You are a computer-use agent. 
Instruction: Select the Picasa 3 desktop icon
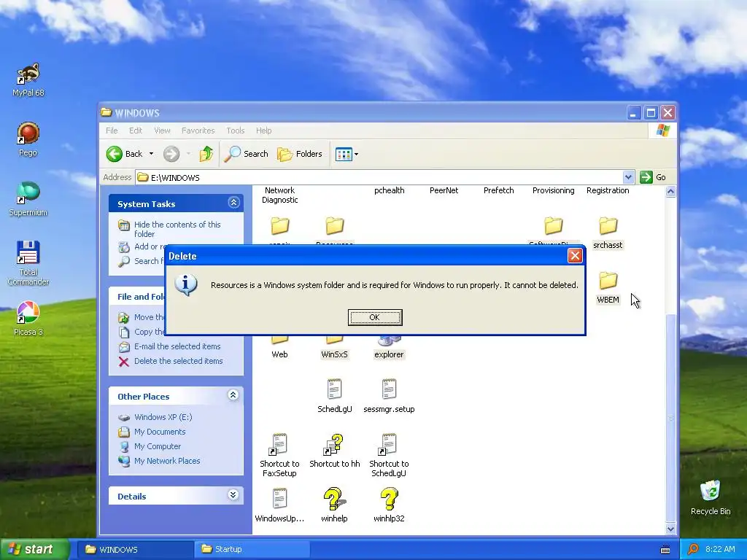(28, 318)
